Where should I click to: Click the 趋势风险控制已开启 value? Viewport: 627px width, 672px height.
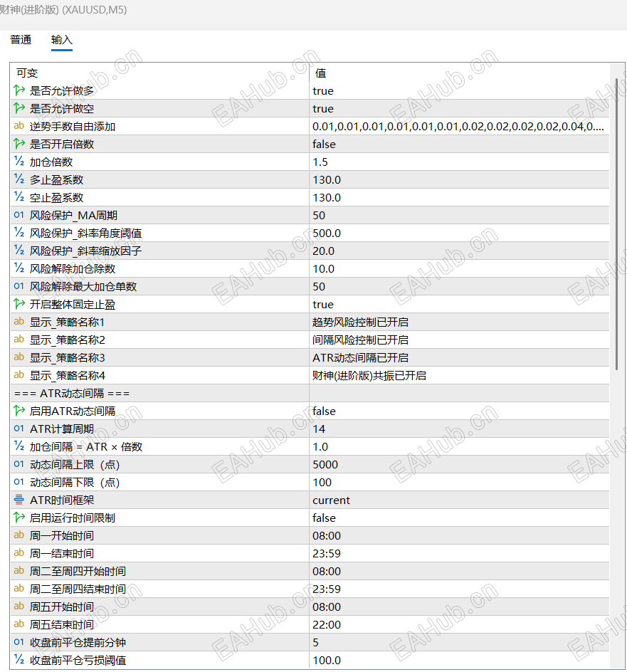pyautogui.click(x=360, y=322)
